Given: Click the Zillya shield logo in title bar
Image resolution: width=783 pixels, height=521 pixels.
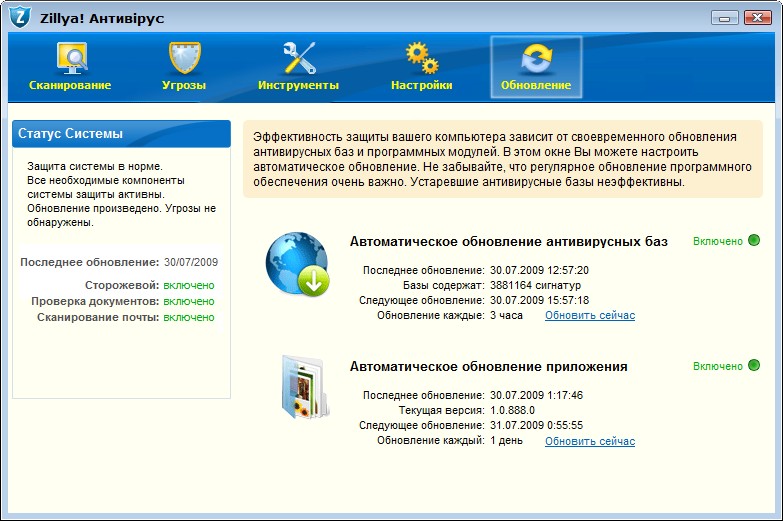Looking at the screenshot, I should [20, 17].
